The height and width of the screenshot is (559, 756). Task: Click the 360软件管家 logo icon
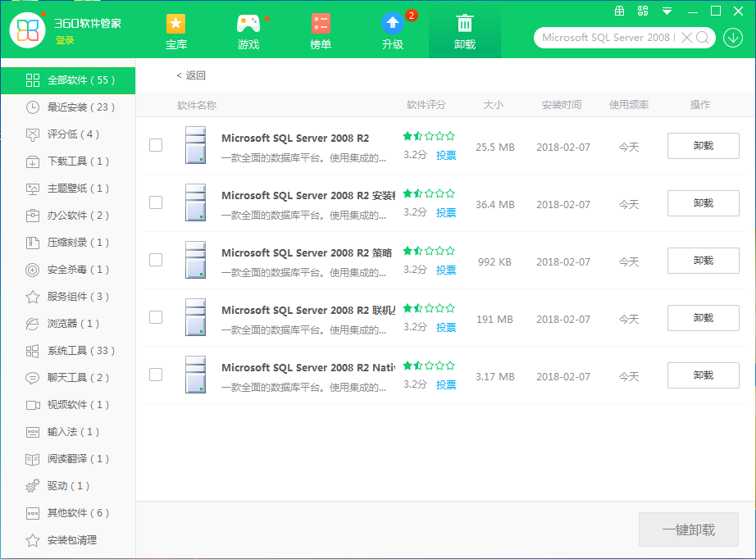click(27, 30)
